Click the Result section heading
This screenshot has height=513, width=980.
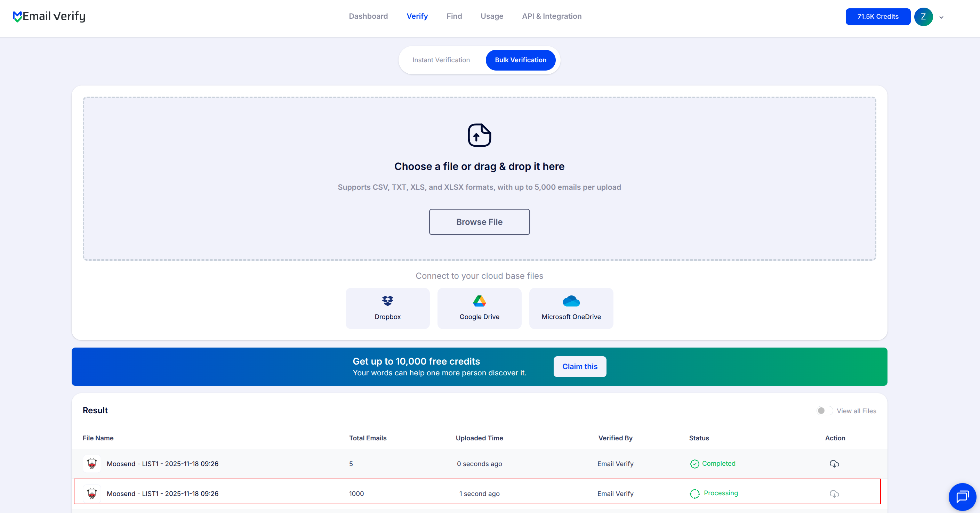(95, 410)
